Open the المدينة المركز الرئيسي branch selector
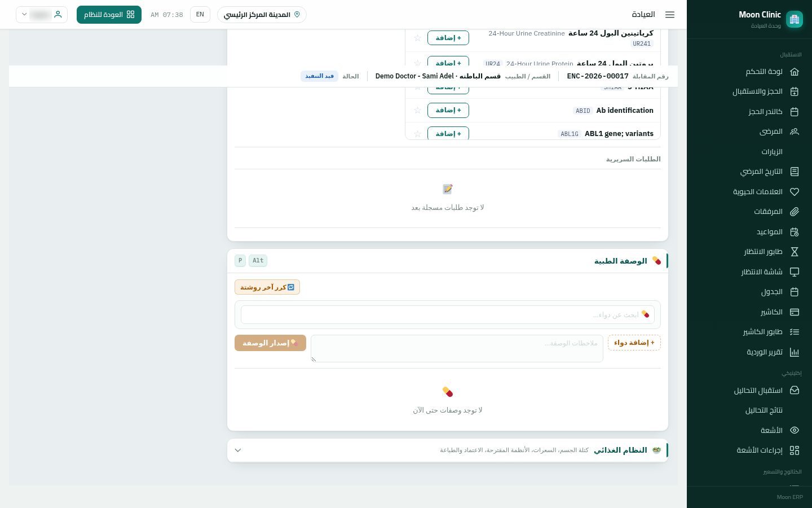812x508 pixels. click(262, 15)
